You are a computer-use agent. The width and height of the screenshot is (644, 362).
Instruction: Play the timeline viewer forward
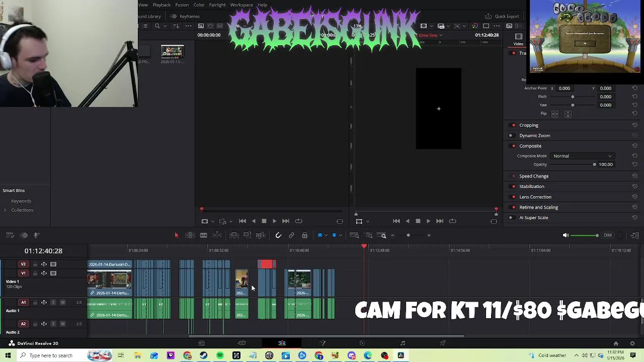(428, 221)
